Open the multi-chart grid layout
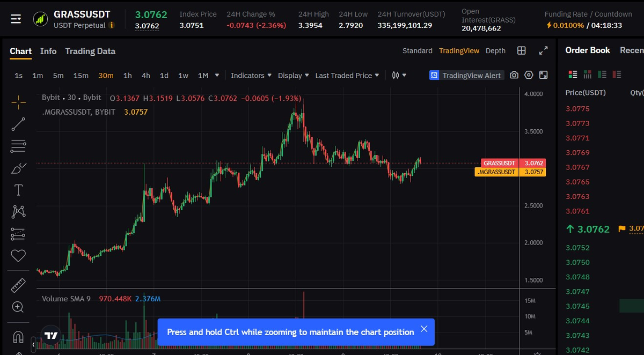This screenshot has width=644, height=355. [x=521, y=50]
